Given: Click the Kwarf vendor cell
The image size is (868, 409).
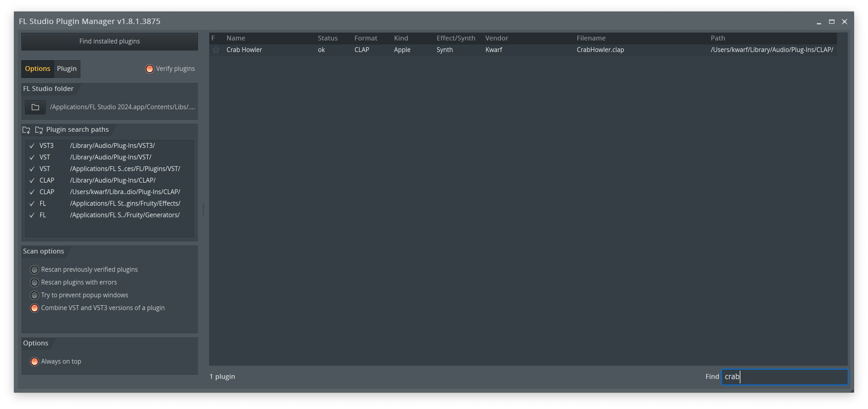Looking at the screenshot, I should pyautogui.click(x=494, y=50).
